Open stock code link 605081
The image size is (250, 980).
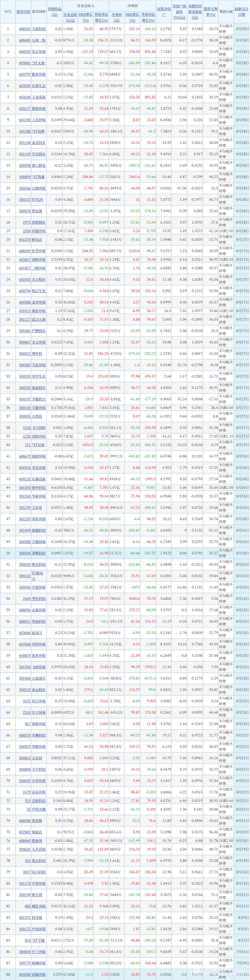coord(25,63)
